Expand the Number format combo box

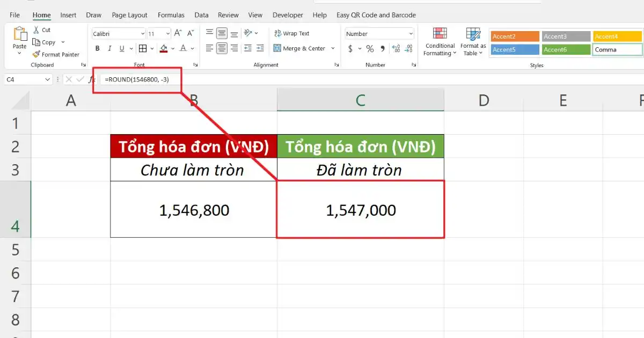411,34
